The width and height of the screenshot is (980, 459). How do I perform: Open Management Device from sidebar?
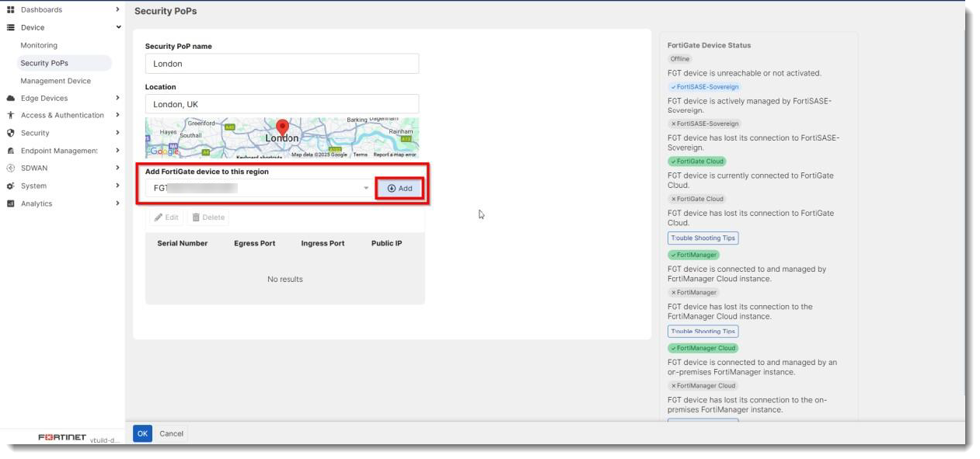[54, 80]
